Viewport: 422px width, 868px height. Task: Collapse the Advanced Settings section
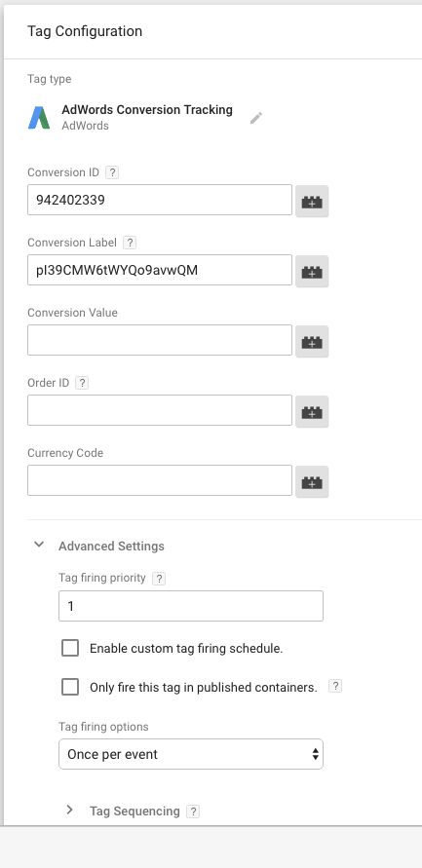pyautogui.click(x=39, y=545)
